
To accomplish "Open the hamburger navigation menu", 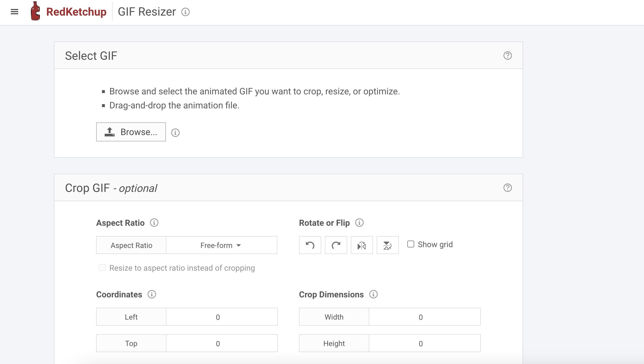I will coord(15,12).
